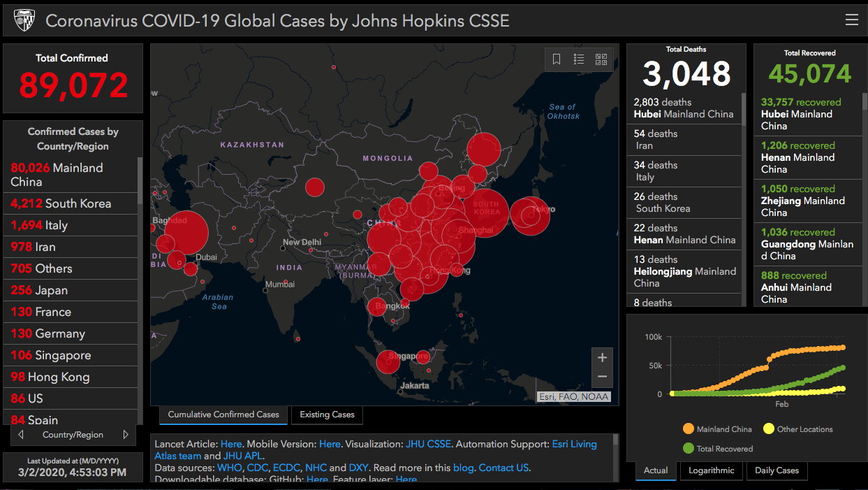
Task: Select 888 recovered Anhui entry
Action: coord(808,287)
